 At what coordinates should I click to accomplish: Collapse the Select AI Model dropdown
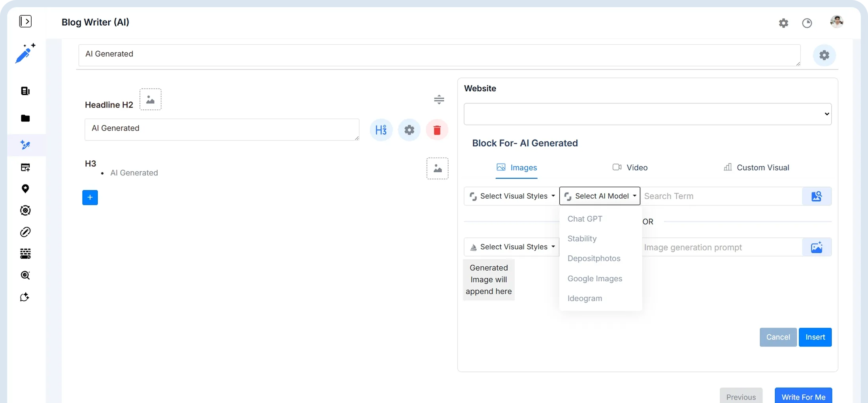pos(600,196)
